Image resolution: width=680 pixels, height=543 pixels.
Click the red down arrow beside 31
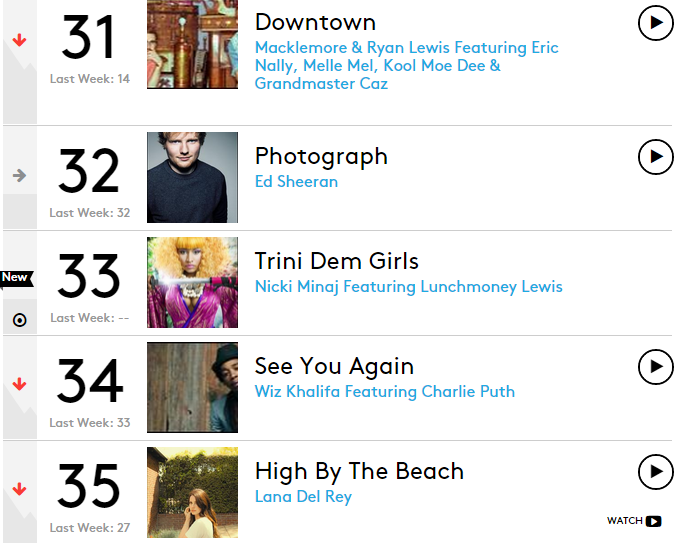click(19, 41)
